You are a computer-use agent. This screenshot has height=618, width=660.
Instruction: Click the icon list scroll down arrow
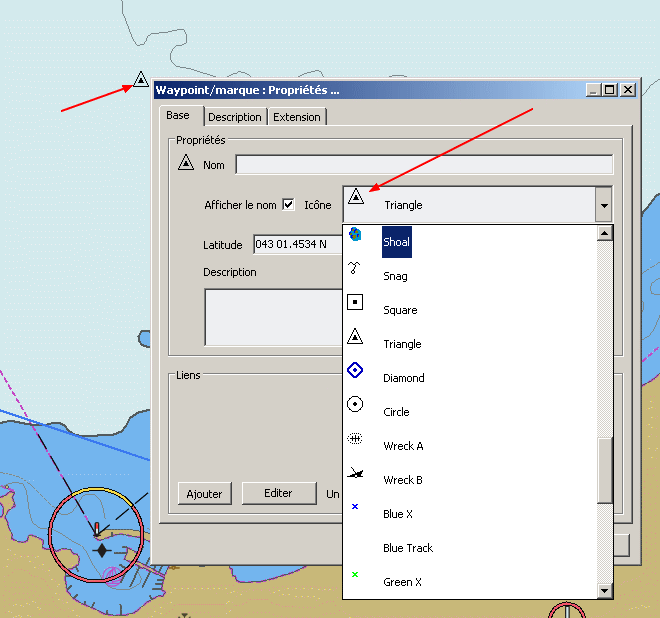[x=604, y=590]
